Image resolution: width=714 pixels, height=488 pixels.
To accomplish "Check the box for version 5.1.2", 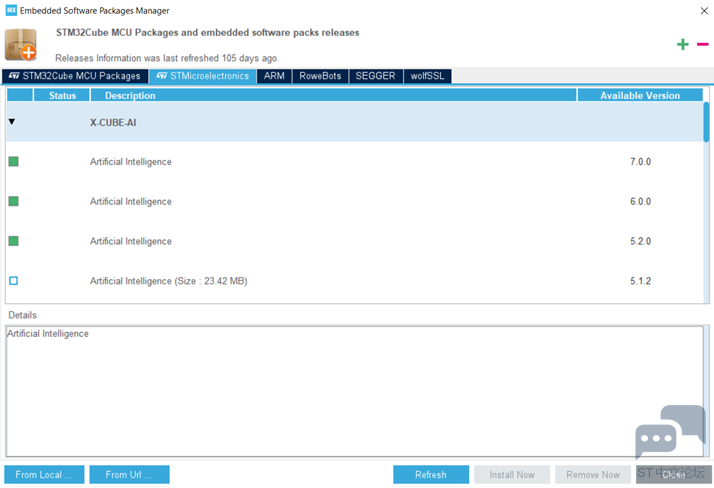I will pyautogui.click(x=14, y=280).
